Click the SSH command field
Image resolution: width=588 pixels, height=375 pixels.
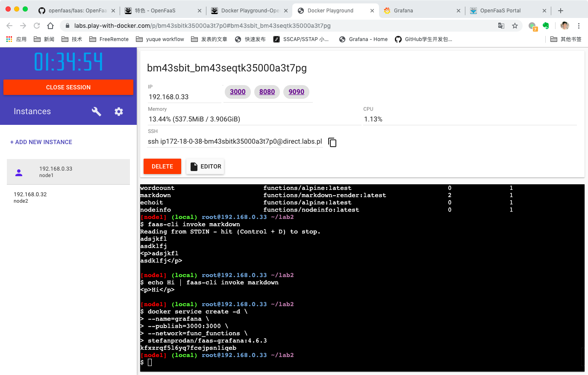point(235,142)
